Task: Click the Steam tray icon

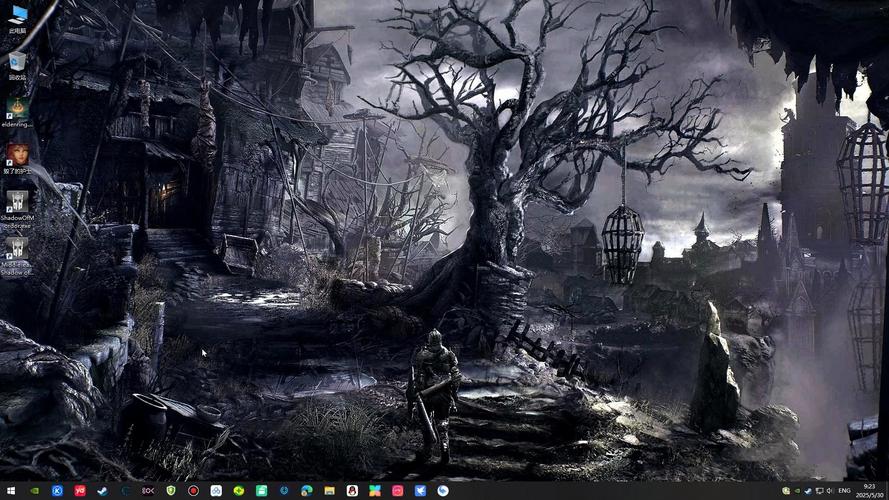Action: point(808,491)
